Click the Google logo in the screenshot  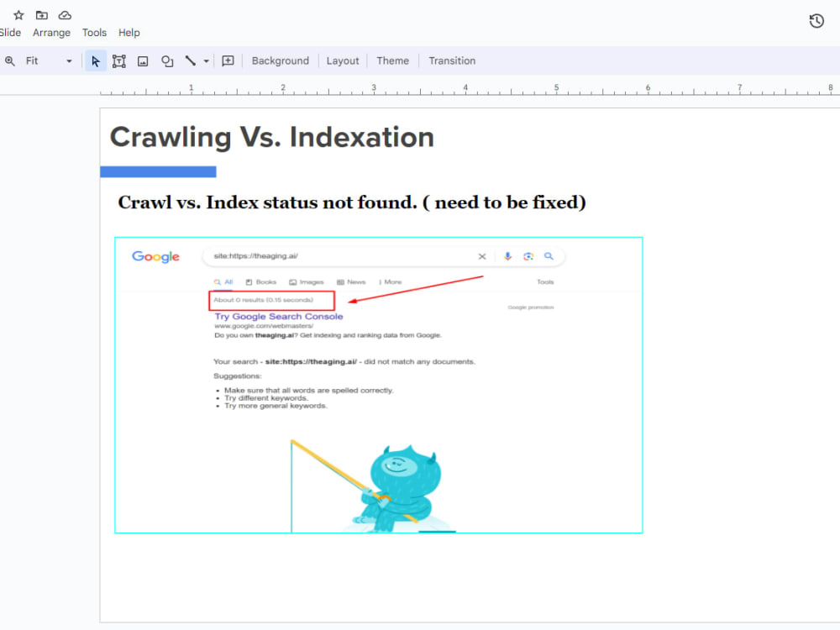(156, 256)
